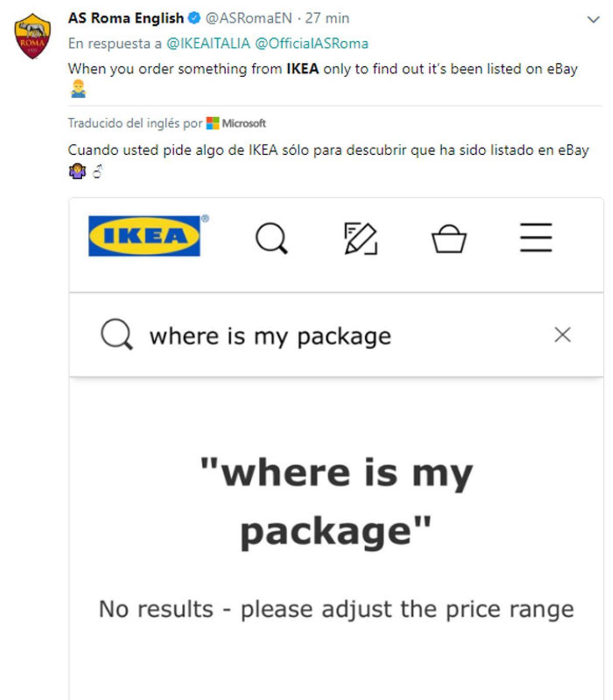Clear the search with the X icon
This screenshot has width=613, height=700.
click(564, 335)
